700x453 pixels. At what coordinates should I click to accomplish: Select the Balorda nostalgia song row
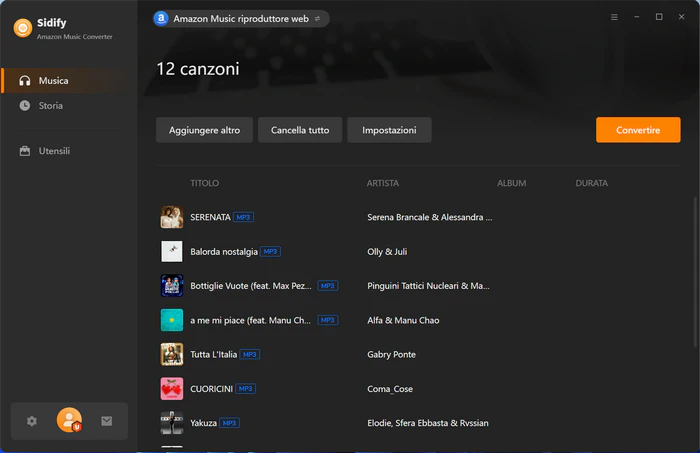pyautogui.click(x=418, y=252)
